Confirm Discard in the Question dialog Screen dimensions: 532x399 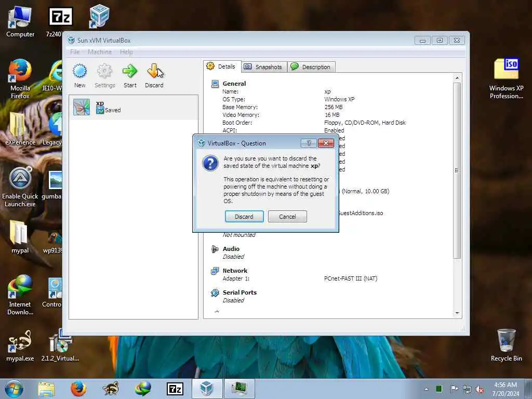[x=244, y=217]
